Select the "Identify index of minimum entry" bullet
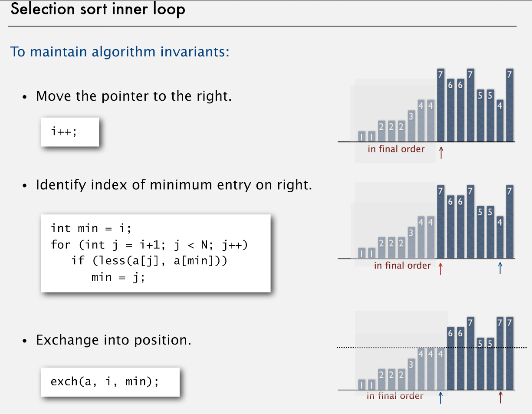Screen dimensions: 532x414 174,185
